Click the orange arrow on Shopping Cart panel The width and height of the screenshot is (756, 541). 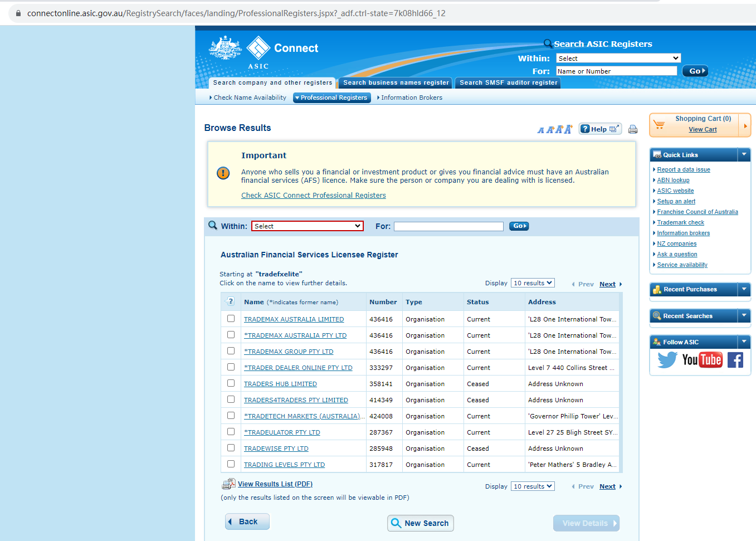[745, 125]
